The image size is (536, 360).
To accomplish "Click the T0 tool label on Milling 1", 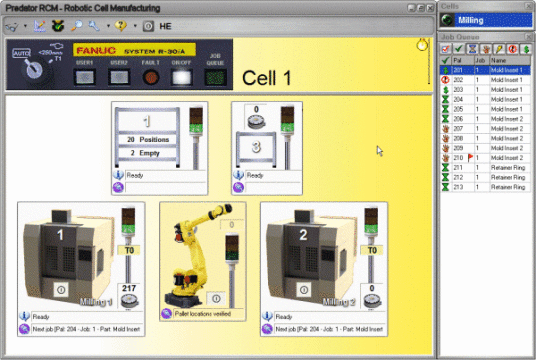I will pyautogui.click(x=129, y=250).
